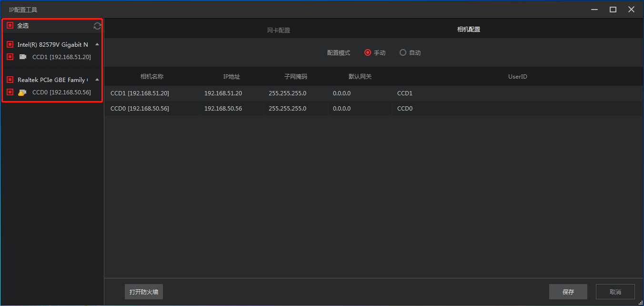Select the 手动 configuration mode

click(x=368, y=53)
